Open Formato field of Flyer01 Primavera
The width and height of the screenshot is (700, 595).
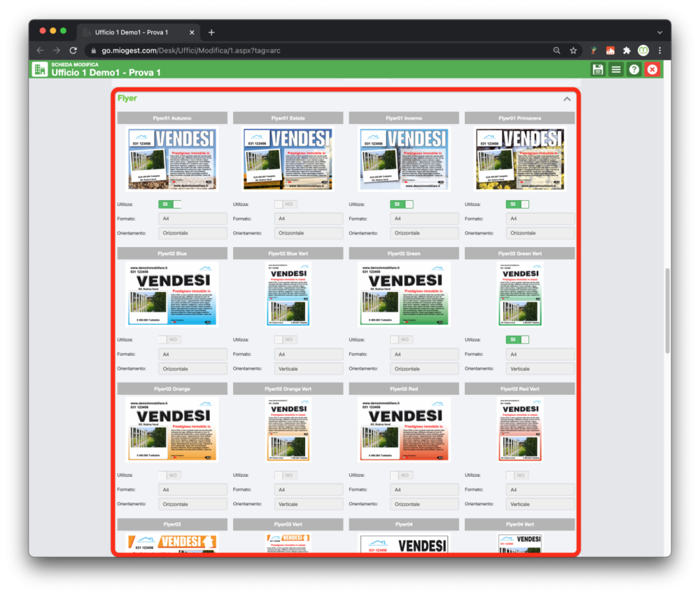pos(540,218)
